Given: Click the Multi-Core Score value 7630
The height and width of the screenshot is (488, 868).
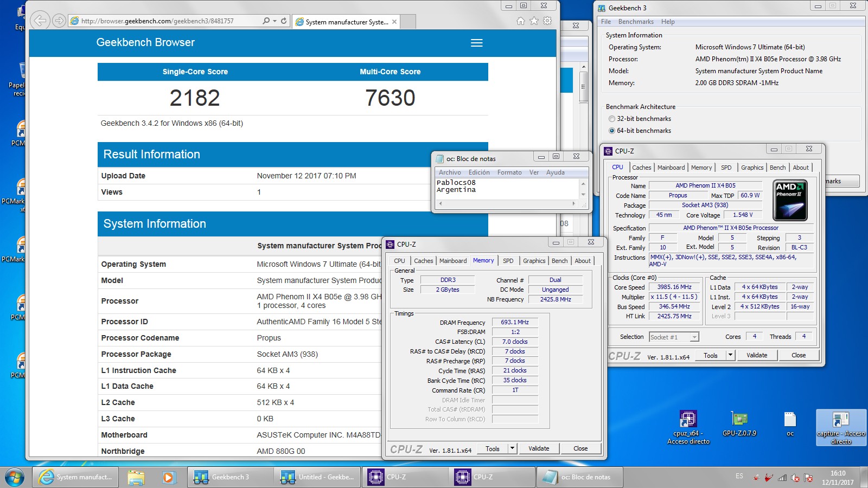Looking at the screenshot, I should point(390,98).
